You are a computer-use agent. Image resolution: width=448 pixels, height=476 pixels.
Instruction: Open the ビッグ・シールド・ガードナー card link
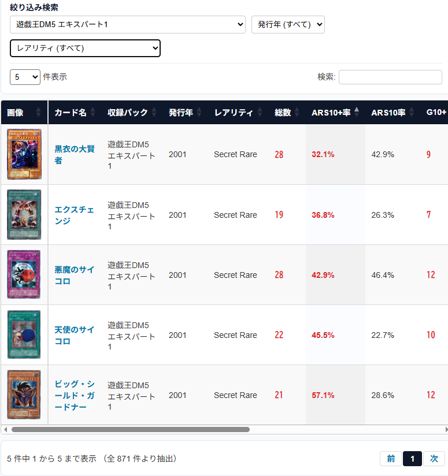click(75, 395)
